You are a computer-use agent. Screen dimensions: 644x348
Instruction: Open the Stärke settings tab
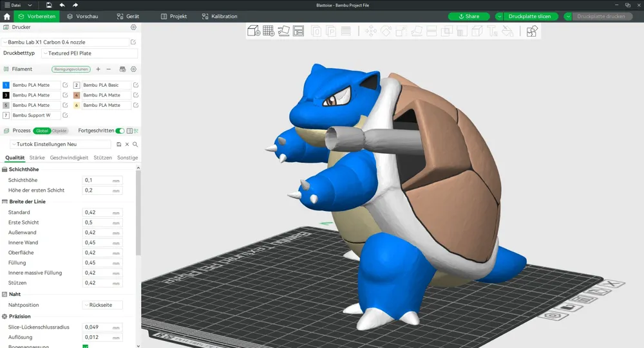(x=37, y=158)
